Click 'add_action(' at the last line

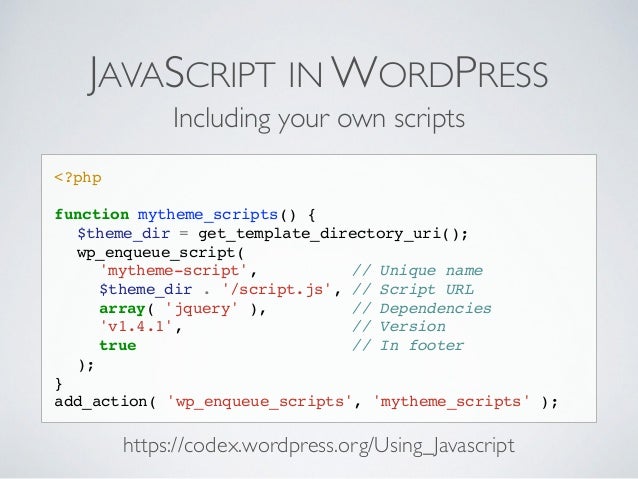click(x=105, y=402)
